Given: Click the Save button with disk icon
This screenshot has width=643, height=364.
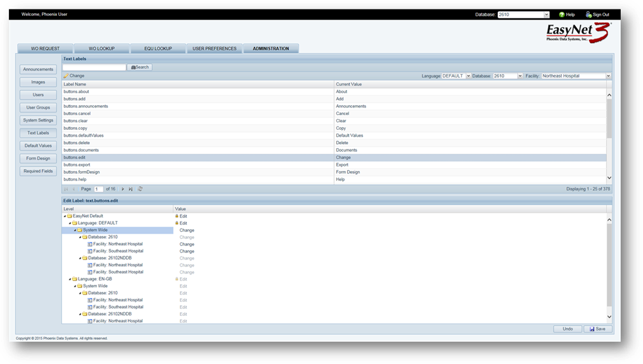Looking at the screenshot, I should tap(598, 329).
